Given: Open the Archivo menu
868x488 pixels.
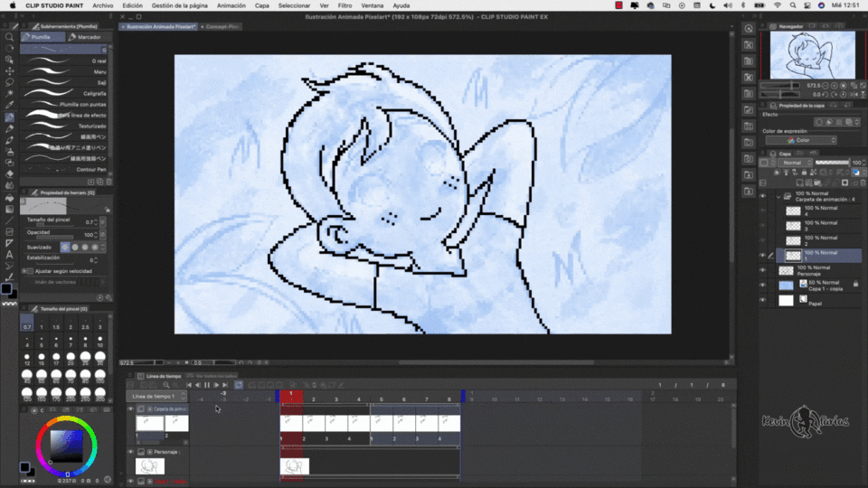Looking at the screenshot, I should pos(102,5).
